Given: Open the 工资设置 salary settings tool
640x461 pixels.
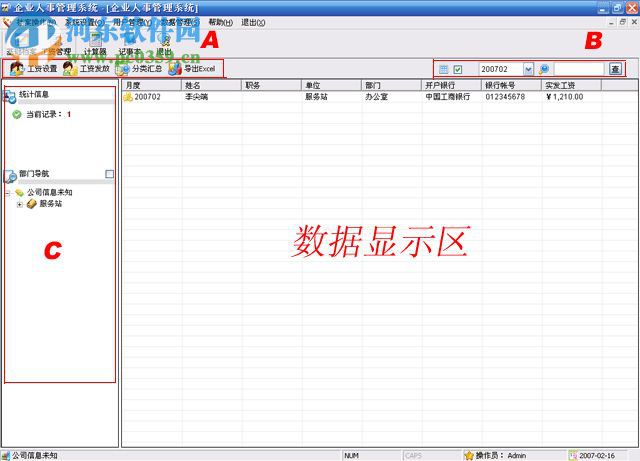Looking at the screenshot, I should tap(33, 69).
